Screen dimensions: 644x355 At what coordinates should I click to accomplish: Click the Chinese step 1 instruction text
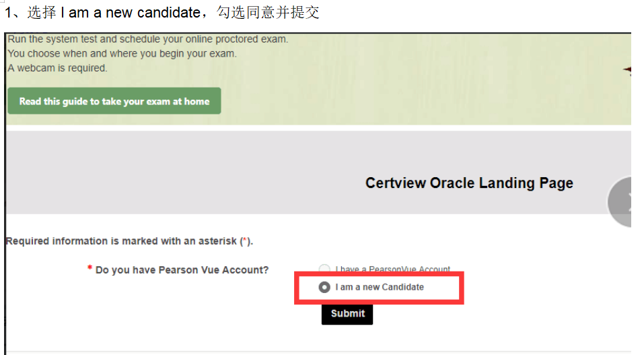162,13
